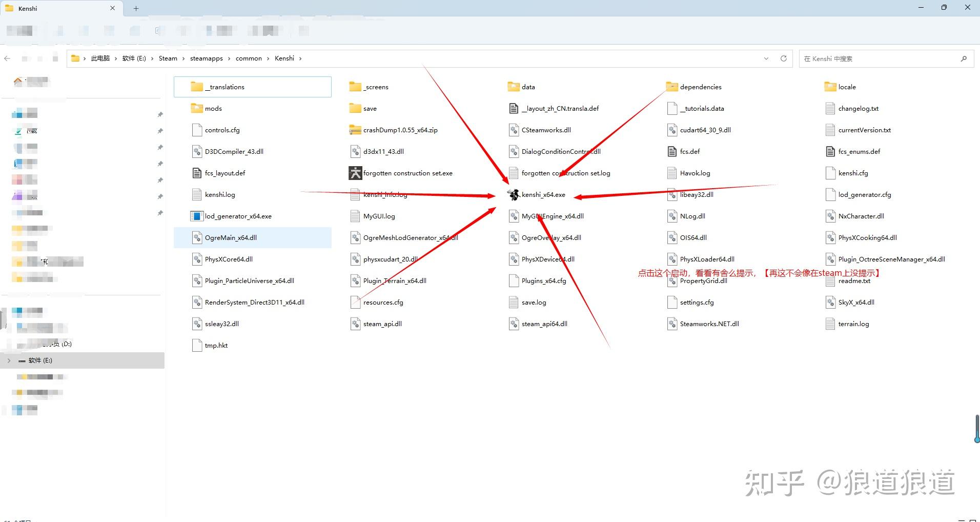This screenshot has width=980, height=522.
Task: Open the data folder icon
Action: tap(514, 87)
